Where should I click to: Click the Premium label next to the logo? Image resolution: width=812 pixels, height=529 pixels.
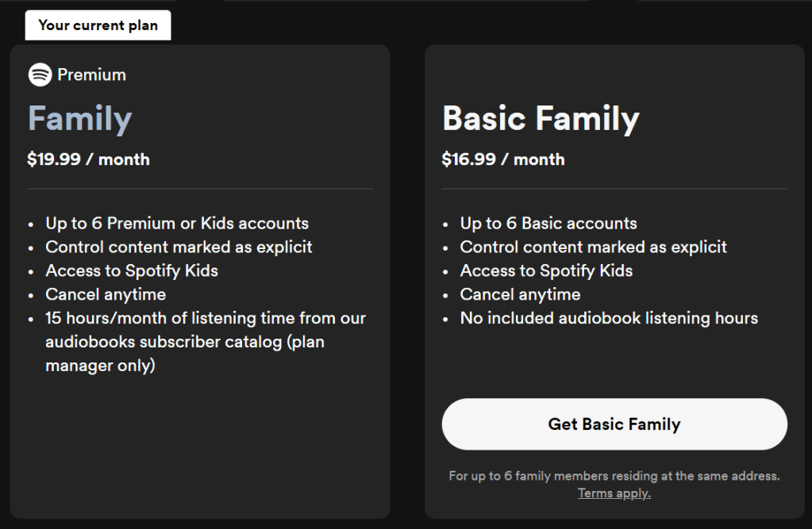point(91,75)
